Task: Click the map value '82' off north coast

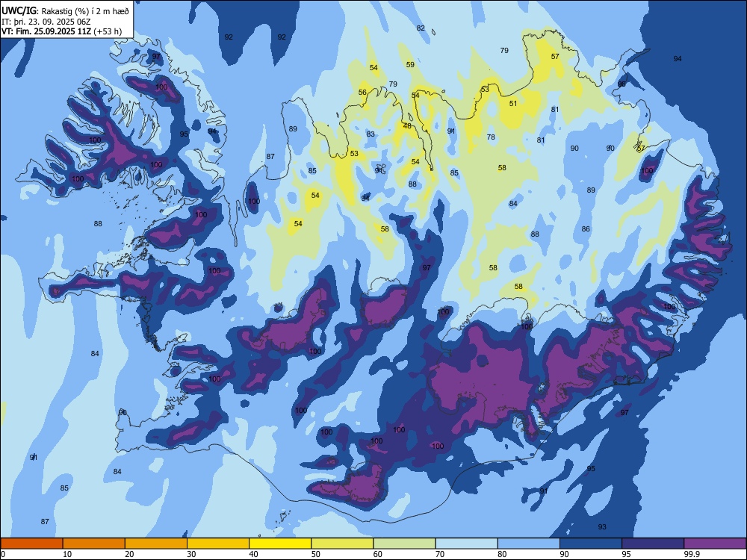Action: tap(421, 28)
